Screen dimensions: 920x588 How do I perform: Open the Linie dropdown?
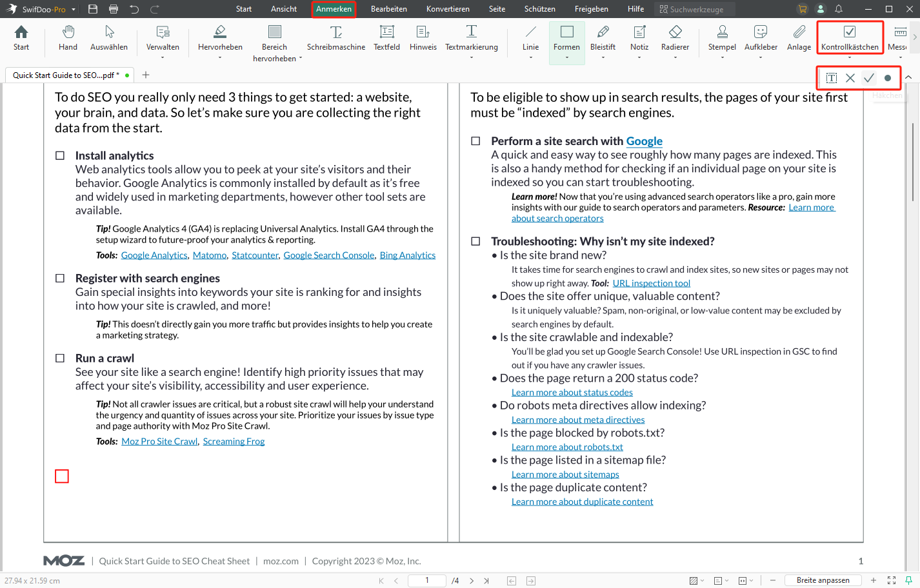531,58
